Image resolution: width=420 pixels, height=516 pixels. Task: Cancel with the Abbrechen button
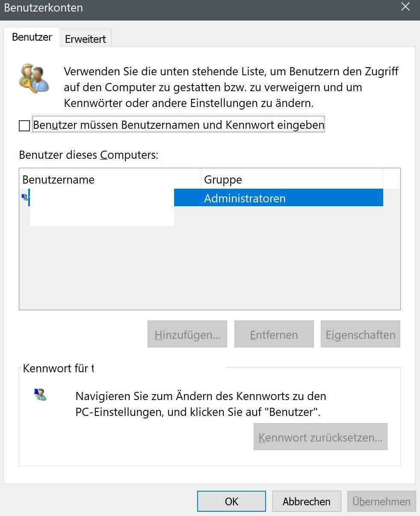point(306,501)
